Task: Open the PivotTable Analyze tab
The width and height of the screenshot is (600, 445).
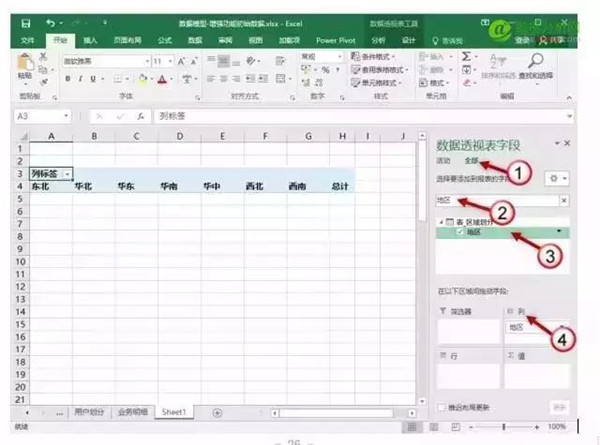Action: pyautogui.click(x=378, y=40)
